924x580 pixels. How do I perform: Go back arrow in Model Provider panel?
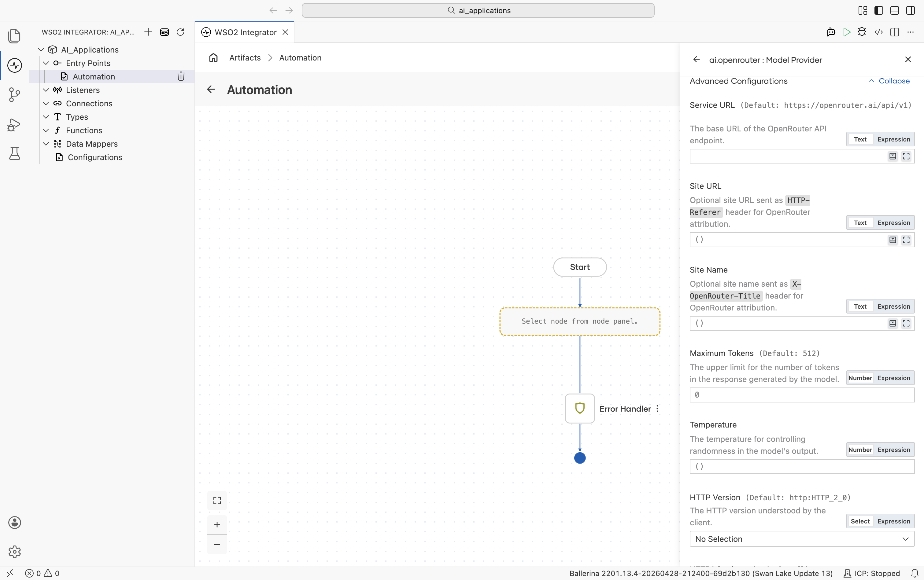point(697,60)
